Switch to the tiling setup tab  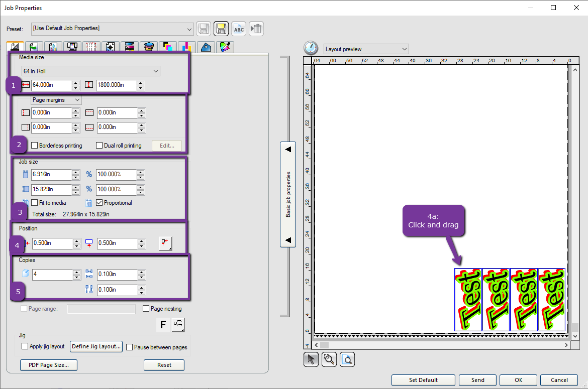[91, 46]
